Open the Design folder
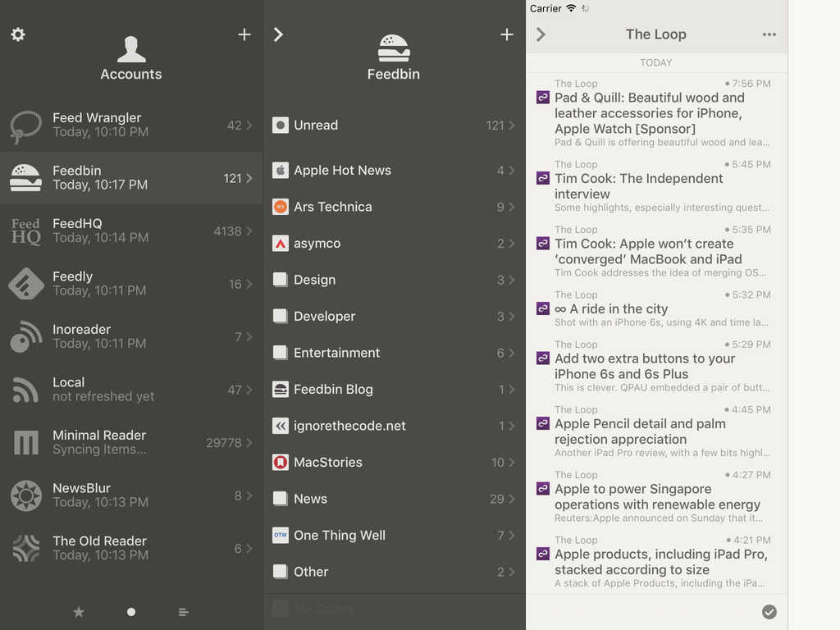The width and height of the screenshot is (840, 630). (394, 280)
